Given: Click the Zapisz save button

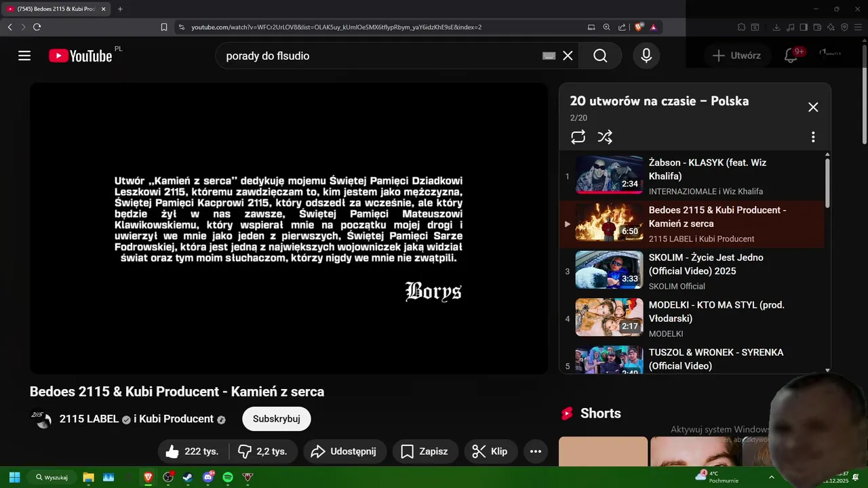Looking at the screenshot, I should pyautogui.click(x=425, y=451).
